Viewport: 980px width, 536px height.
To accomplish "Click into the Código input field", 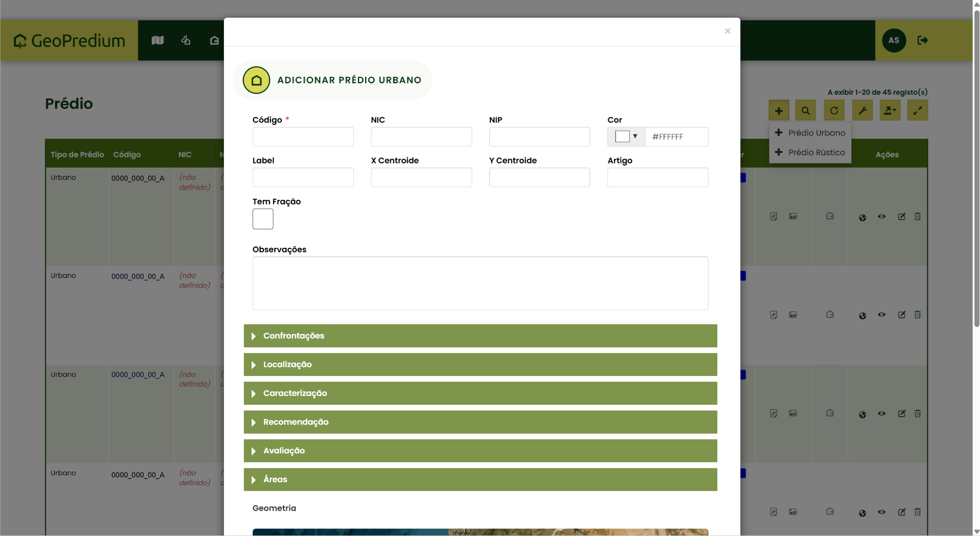I will (x=303, y=137).
